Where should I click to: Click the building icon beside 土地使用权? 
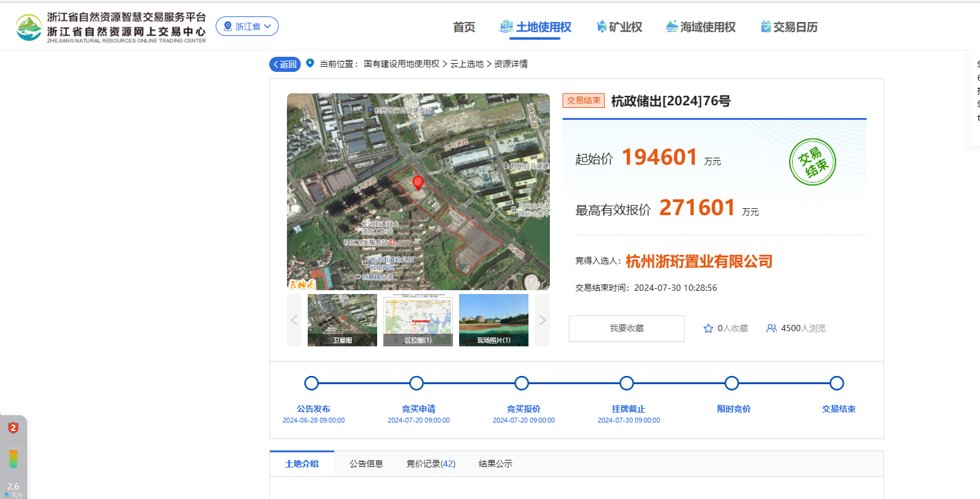pyautogui.click(x=506, y=26)
